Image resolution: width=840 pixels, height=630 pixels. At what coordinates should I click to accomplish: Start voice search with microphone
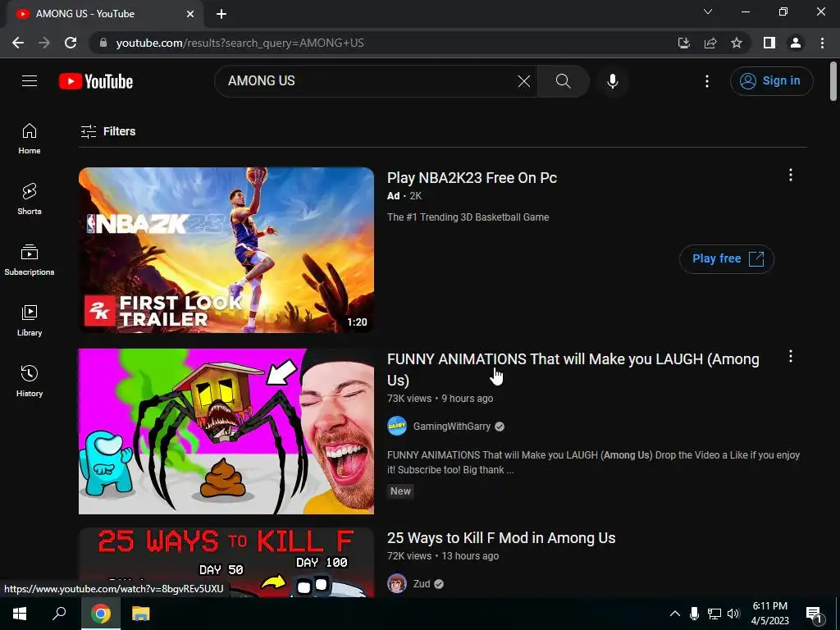(612, 81)
